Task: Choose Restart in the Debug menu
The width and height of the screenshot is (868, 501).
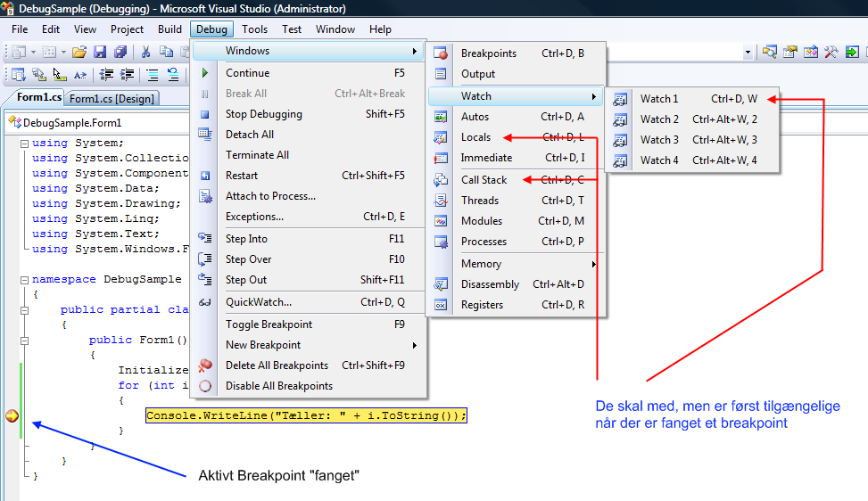Action: (x=309, y=176)
